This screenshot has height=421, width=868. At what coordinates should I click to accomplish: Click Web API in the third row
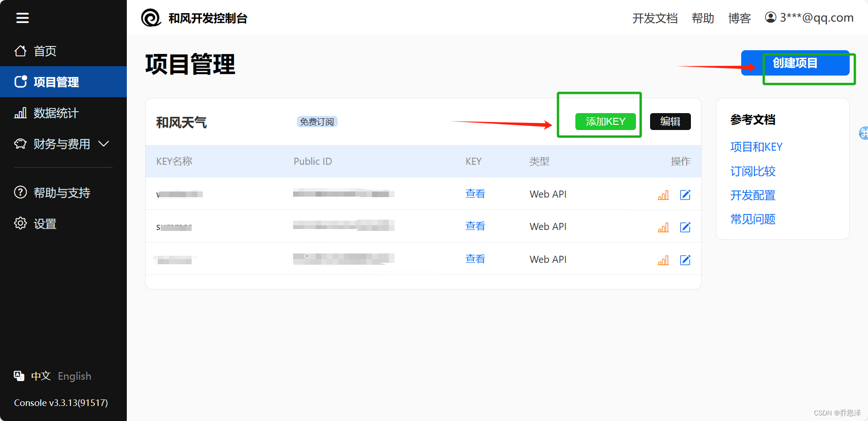coord(548,260)
